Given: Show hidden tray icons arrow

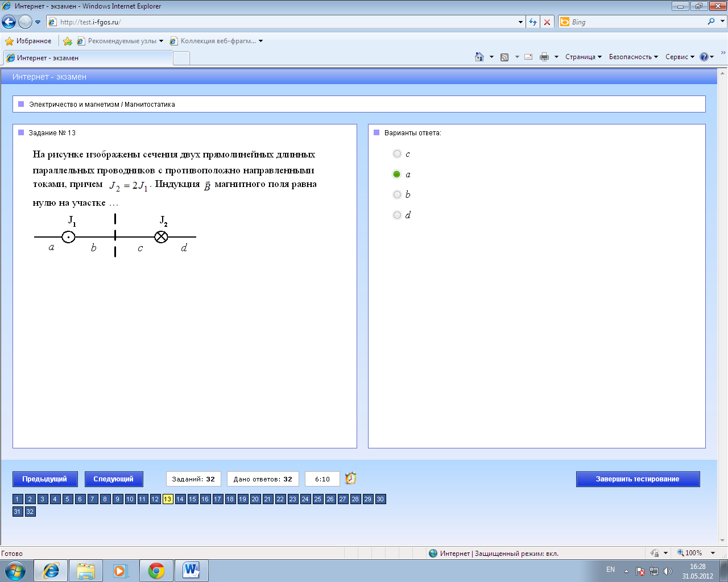Looking at the screenshot, I should pos(626,571).
